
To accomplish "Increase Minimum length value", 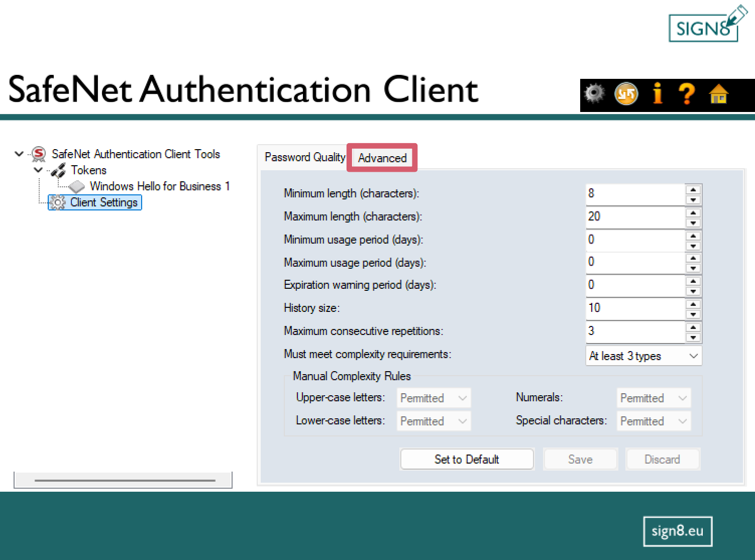I will 693,189.
